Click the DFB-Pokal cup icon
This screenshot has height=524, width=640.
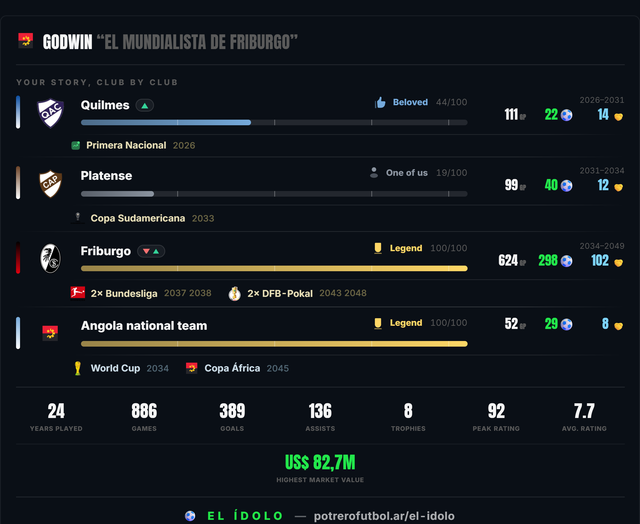[x=234, y=293]
